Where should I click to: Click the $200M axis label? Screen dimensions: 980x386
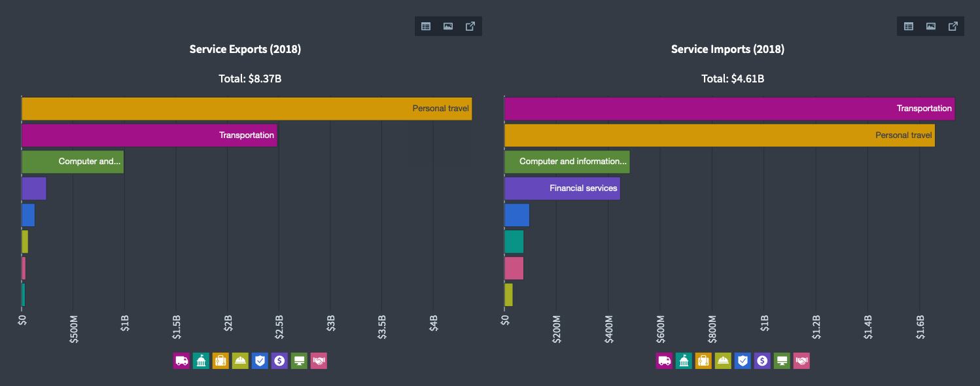[x=556, y=329]
